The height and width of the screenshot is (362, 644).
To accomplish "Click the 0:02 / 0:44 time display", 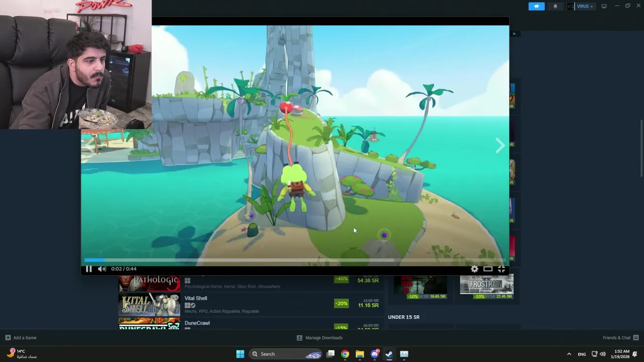I will coord(124,269).
